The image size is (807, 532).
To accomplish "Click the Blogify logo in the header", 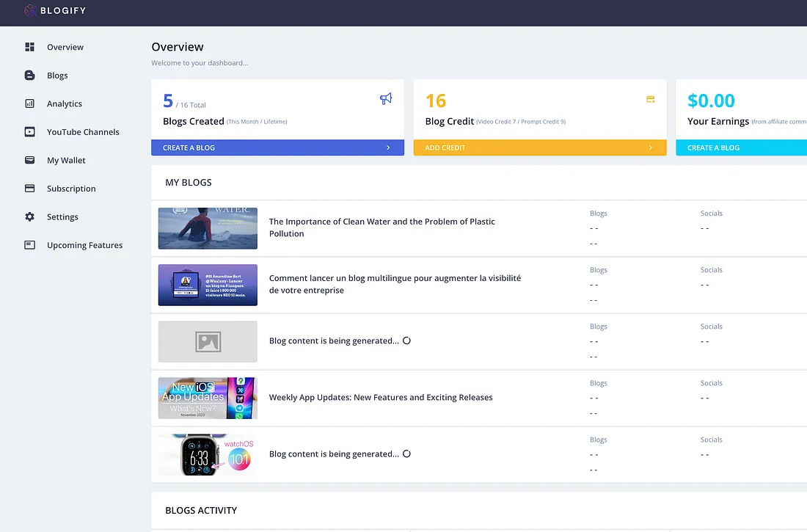I will pos(54,12).
